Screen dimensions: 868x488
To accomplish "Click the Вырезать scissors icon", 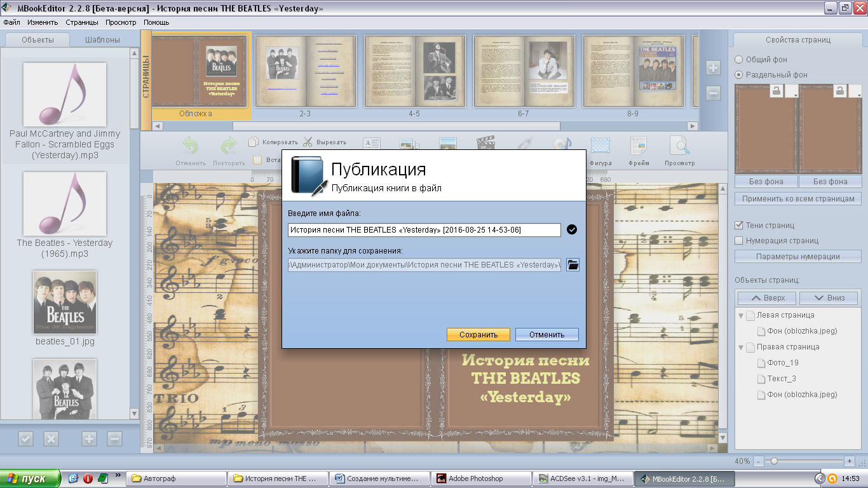I will point(308,142).
